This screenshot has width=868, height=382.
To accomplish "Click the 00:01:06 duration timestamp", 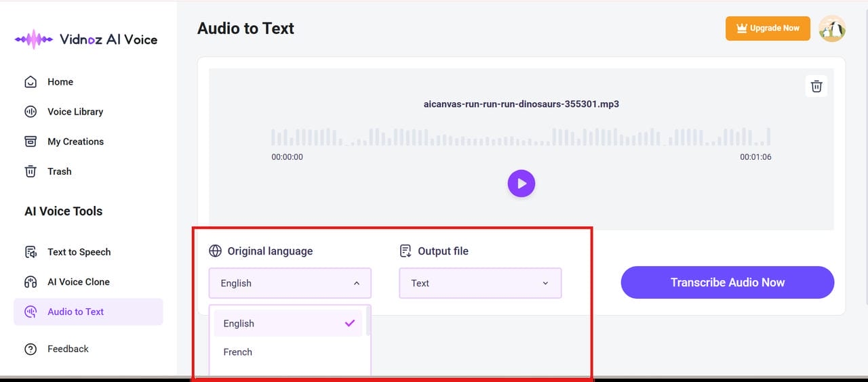I will click(x=755, y=157).
